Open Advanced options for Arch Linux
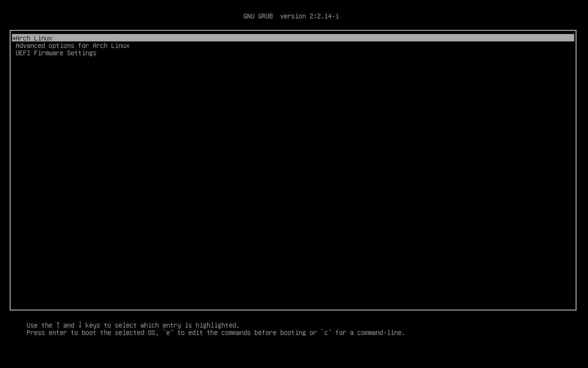The image size is (588, 368). click(x=73, y=46)
